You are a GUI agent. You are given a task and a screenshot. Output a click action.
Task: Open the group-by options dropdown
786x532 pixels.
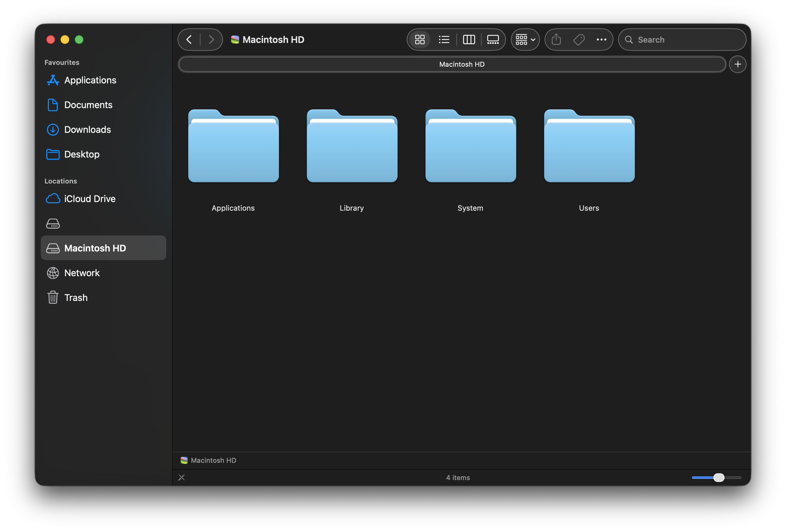click(x=525, y=40)
